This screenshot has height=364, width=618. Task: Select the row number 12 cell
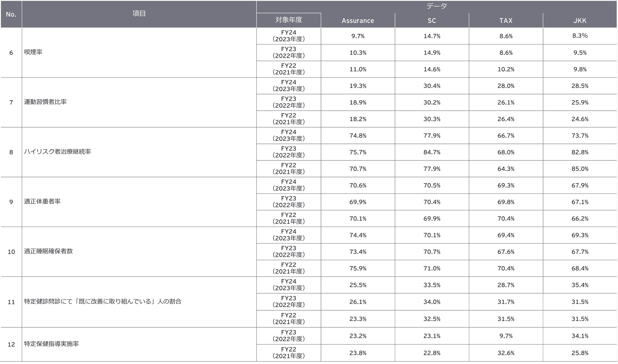pyautogui.click(x=11, y=344)
